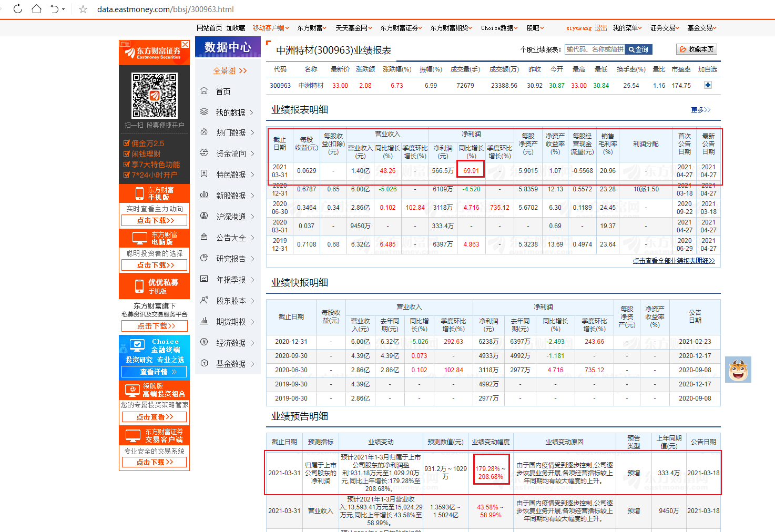Viewport: 775px width, 532px height.
Task: Select 年报季报 sidebar menu item
Action: (x=230, y=280)
